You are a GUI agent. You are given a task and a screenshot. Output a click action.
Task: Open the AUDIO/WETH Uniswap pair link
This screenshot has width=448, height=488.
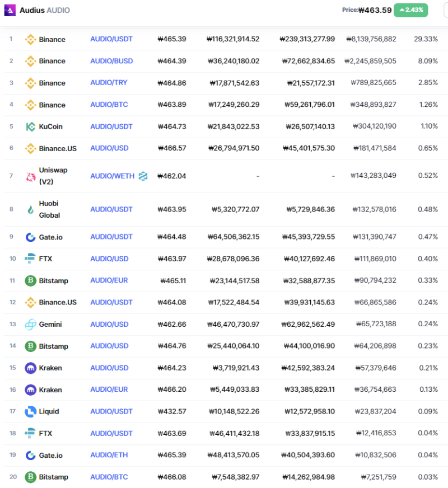pos(113,176)
